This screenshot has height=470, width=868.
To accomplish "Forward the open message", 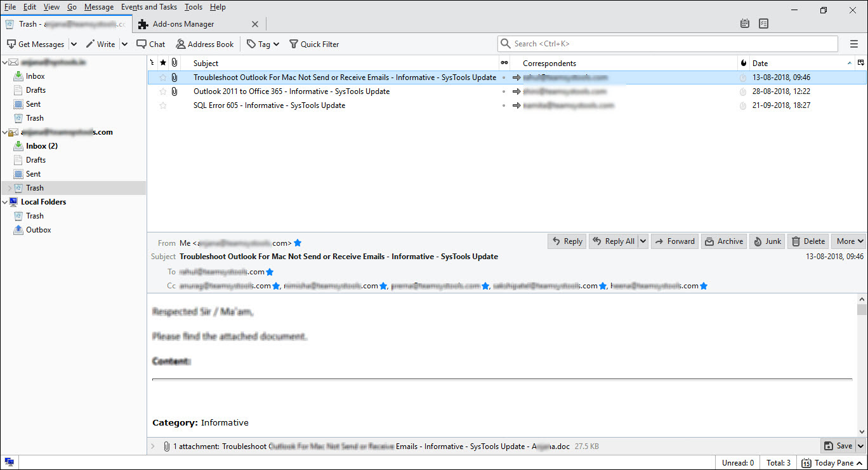I will [x=674, y=241].
